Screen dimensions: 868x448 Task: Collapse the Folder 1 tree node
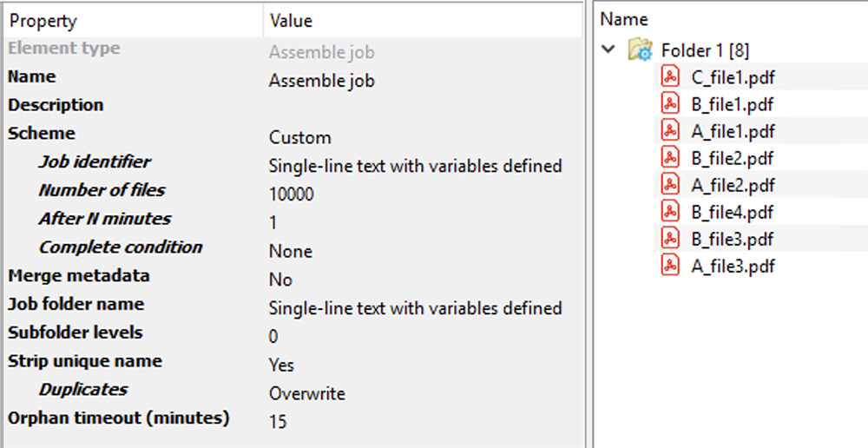[x=608, y=50]
